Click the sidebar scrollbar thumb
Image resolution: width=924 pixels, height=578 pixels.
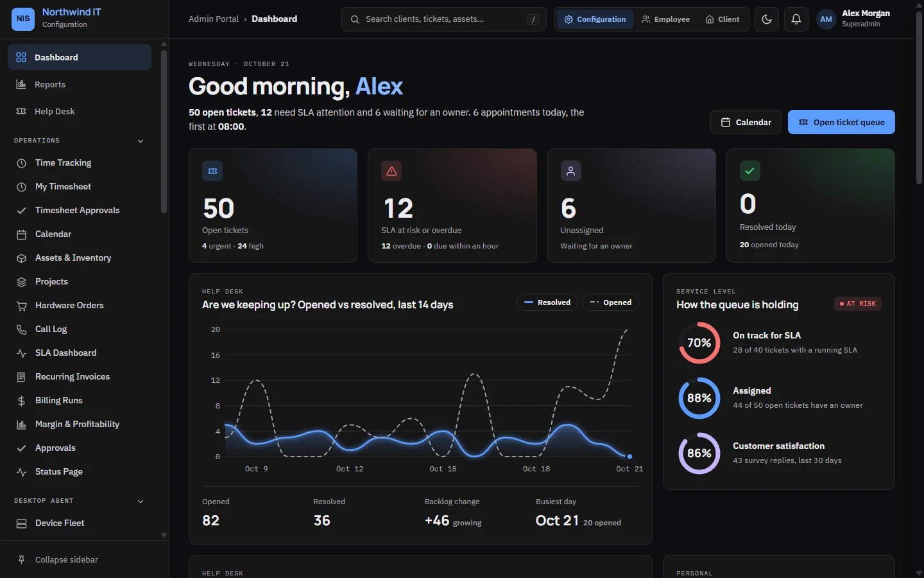tap(164, 132)
